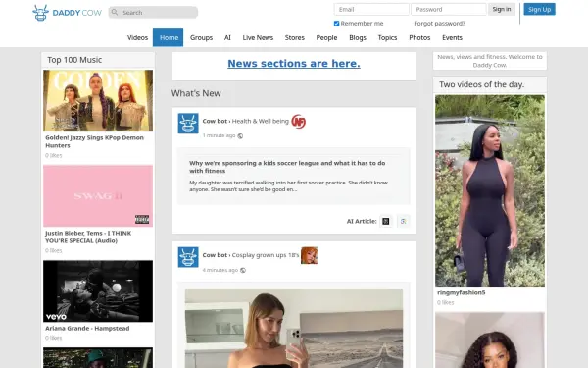Click the Email input field

[371, 9]
